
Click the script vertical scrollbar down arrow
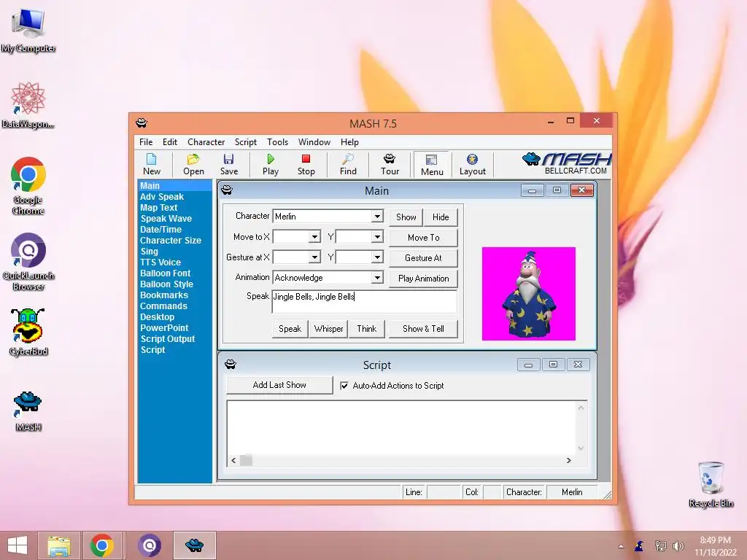[x=581, y=448]
